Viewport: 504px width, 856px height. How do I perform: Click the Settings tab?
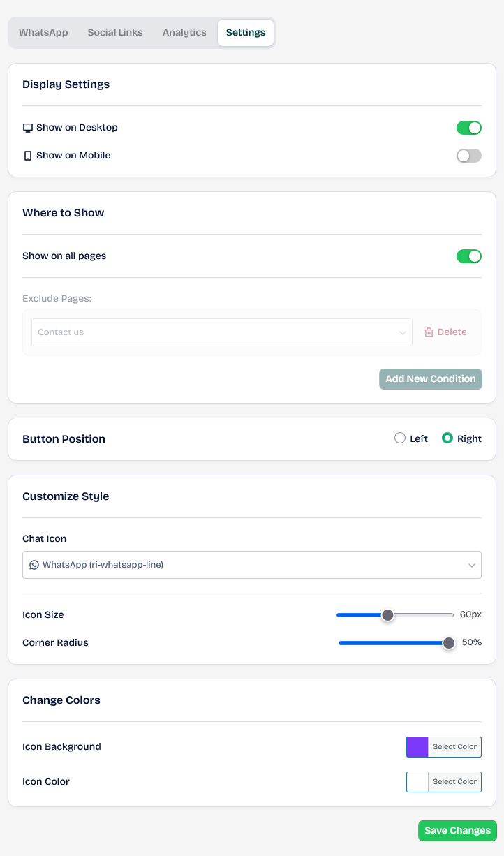246,33
